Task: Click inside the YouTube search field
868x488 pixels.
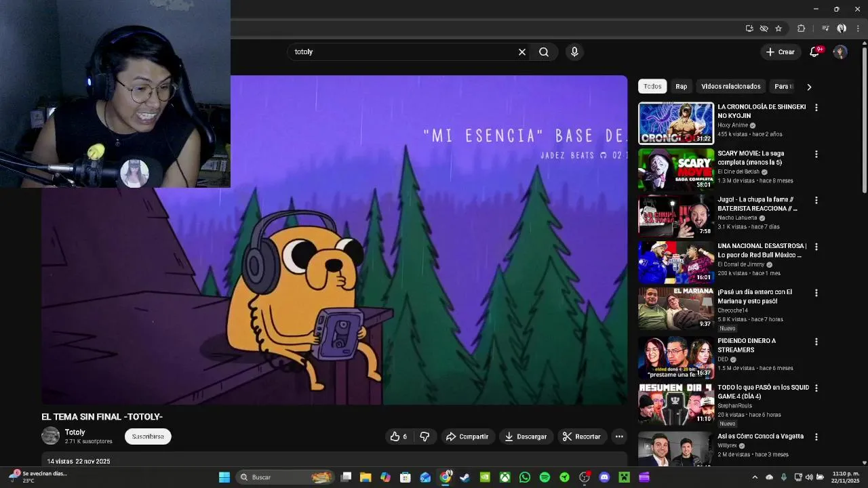Action: pos(403,52)
